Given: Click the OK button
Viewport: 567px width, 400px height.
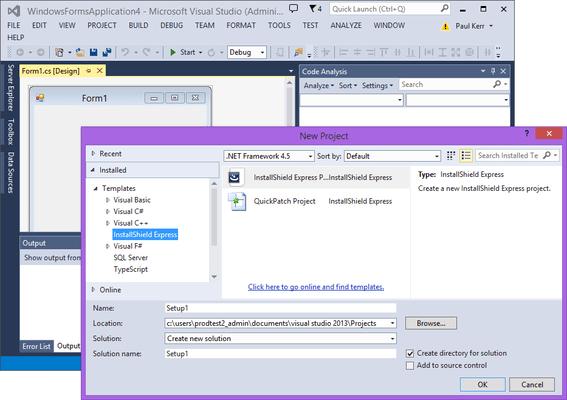Looking at the screenshot, I should coord(482,384).
